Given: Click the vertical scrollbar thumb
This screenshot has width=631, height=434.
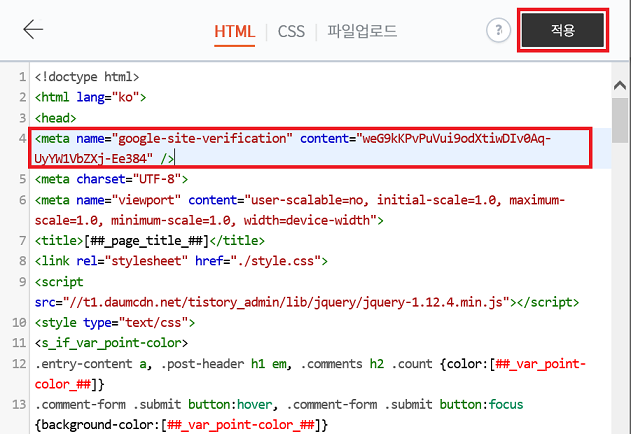Looking at the screenshot, I should tap(620, 120).
